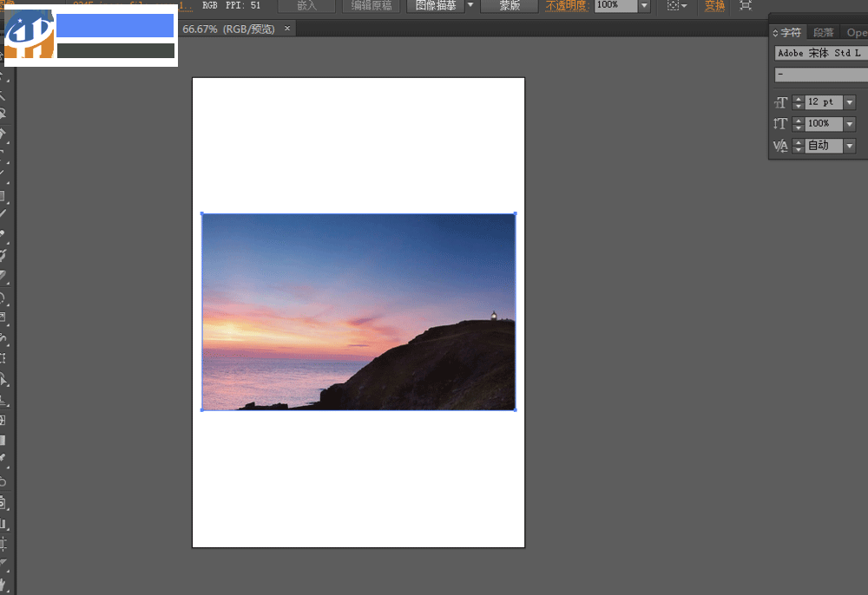Viewport: 868px width, 595px height.
Task: Click the stepper arrows beside 12 pt
Action: coord(799,102)
